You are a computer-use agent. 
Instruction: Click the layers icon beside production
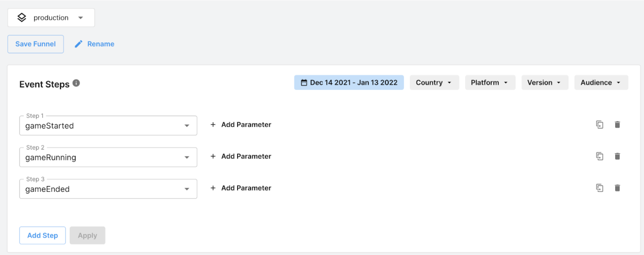pyautogui.click(x=22, y=17)
